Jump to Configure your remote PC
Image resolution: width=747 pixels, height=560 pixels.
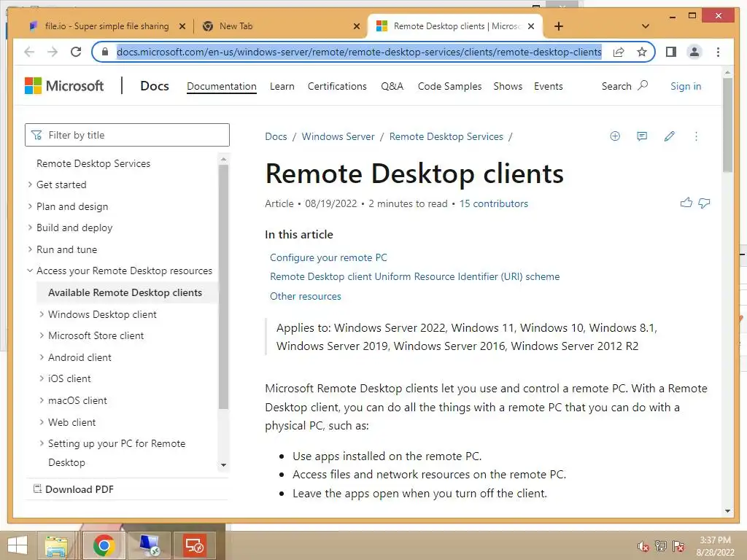pyautogui.click(x=328, y=257)
